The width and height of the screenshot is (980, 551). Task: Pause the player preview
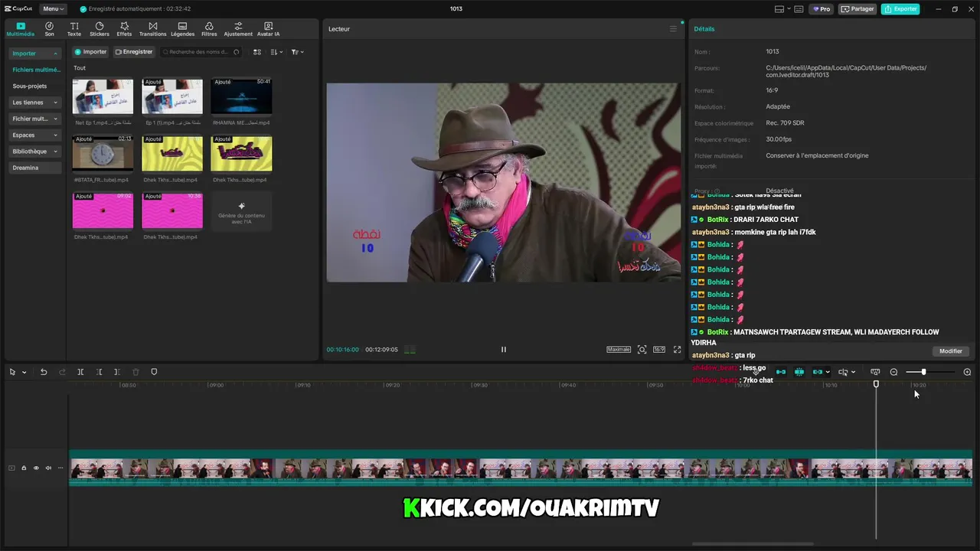point(503,350)
